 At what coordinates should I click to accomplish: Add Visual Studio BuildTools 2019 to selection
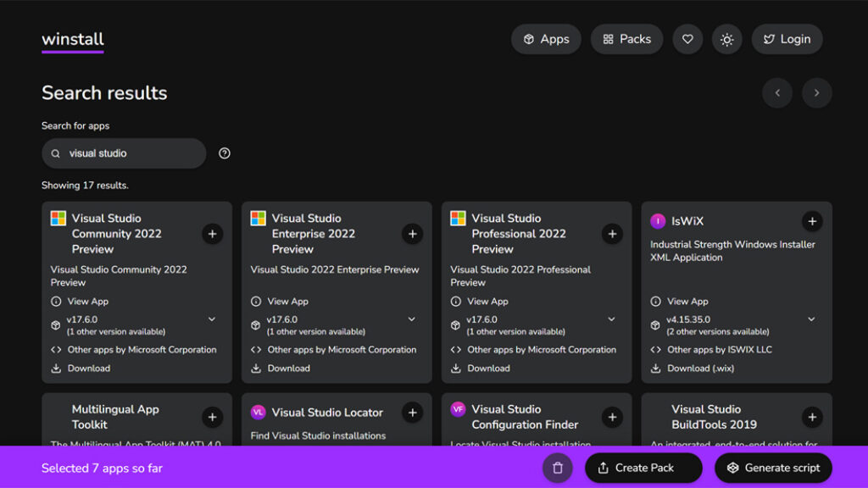coord(812,417)
